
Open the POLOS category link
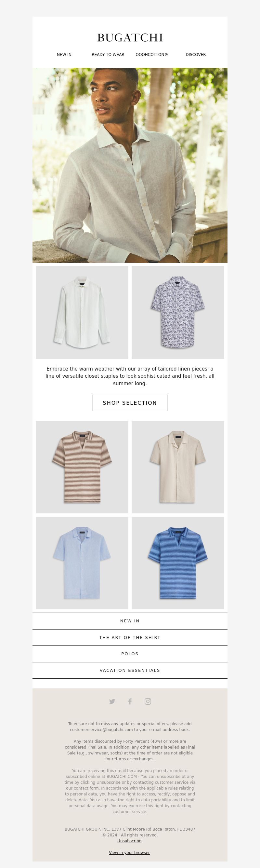click(130, 654)
